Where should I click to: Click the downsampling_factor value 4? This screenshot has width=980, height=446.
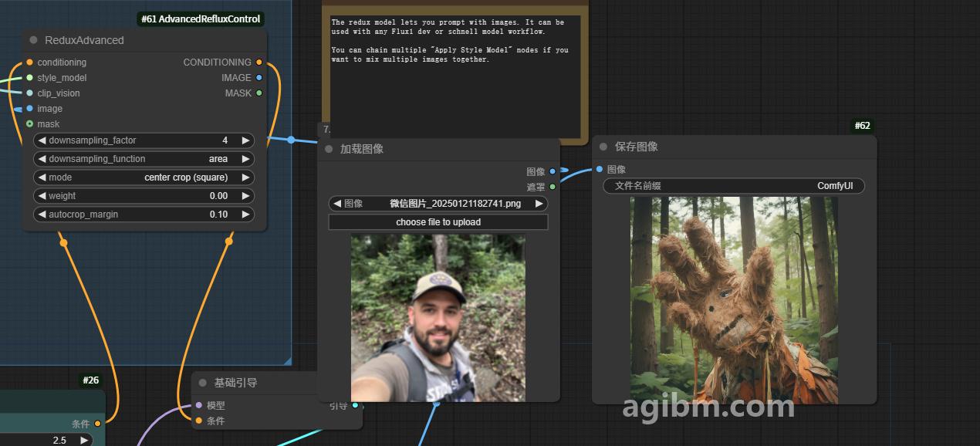[x=225, y=140]
